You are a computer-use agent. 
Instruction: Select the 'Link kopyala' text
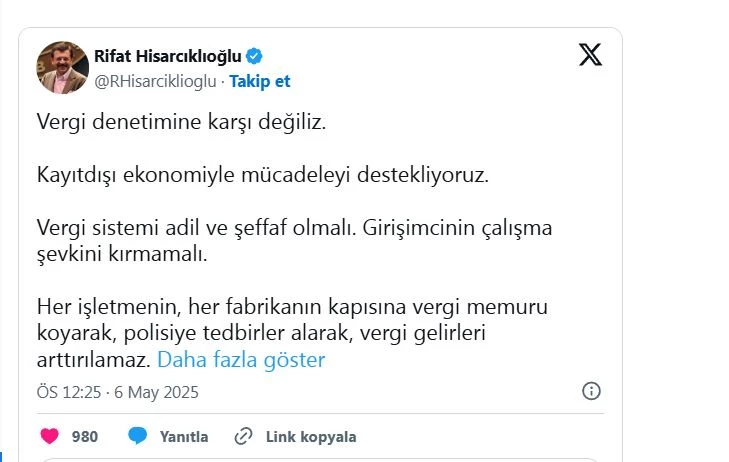click(311, 436)
